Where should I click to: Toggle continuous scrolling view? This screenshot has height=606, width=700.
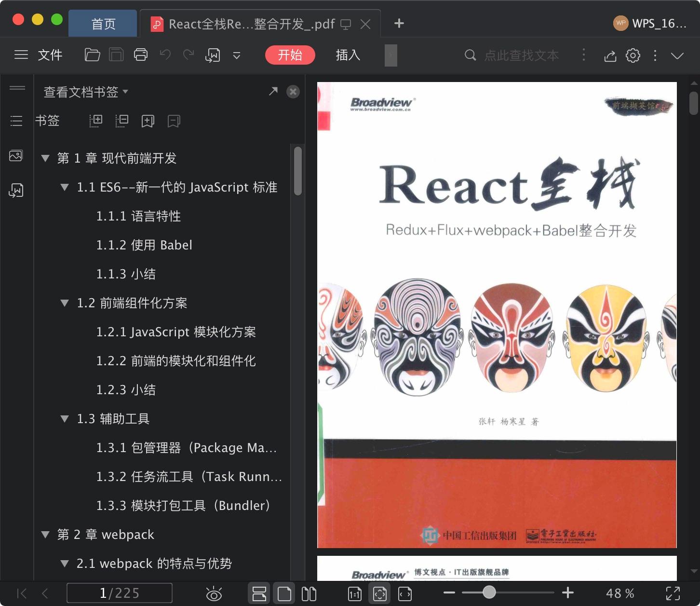[259, 593]
